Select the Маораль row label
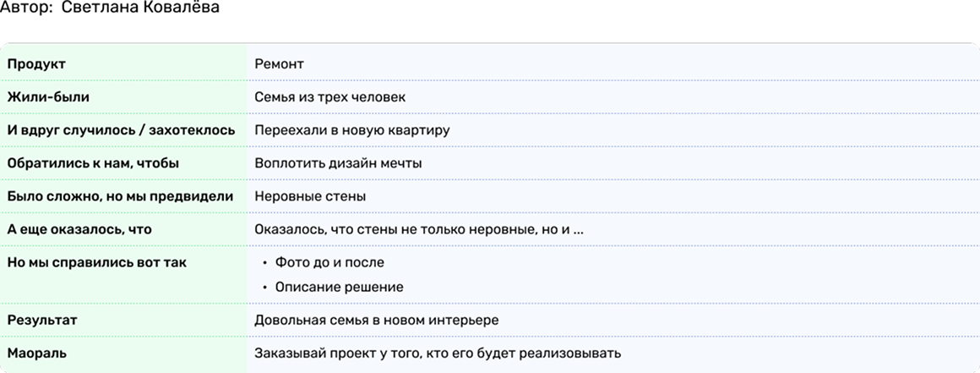This screenshot has height=373, width=980. (36, 354)
